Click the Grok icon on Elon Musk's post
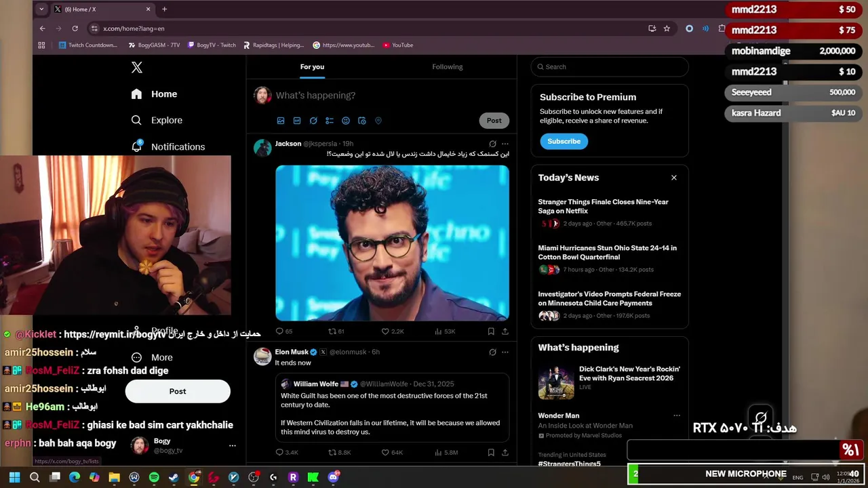This screenshot has width=868, height=488. (x=492, y=352)
